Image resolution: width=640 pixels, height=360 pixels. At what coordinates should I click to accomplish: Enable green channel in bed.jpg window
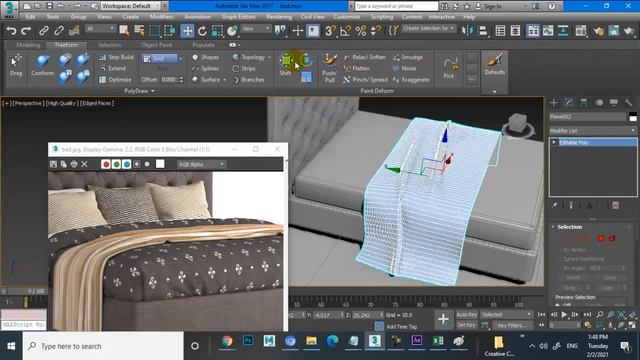pos(116,164)
